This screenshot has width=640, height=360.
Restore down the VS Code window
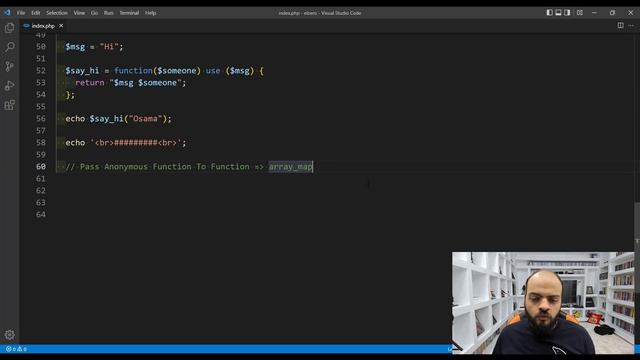point(612,13)
